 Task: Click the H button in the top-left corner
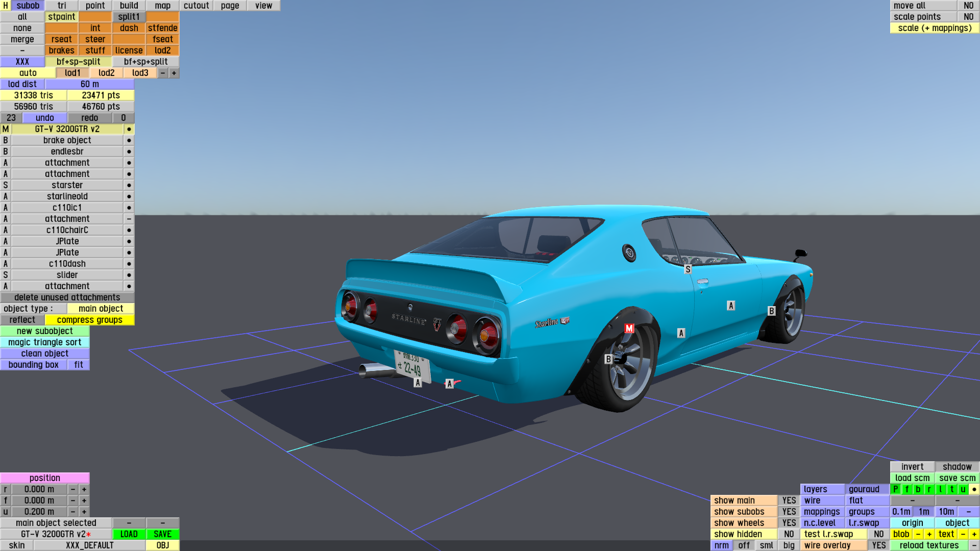point(5,6)
